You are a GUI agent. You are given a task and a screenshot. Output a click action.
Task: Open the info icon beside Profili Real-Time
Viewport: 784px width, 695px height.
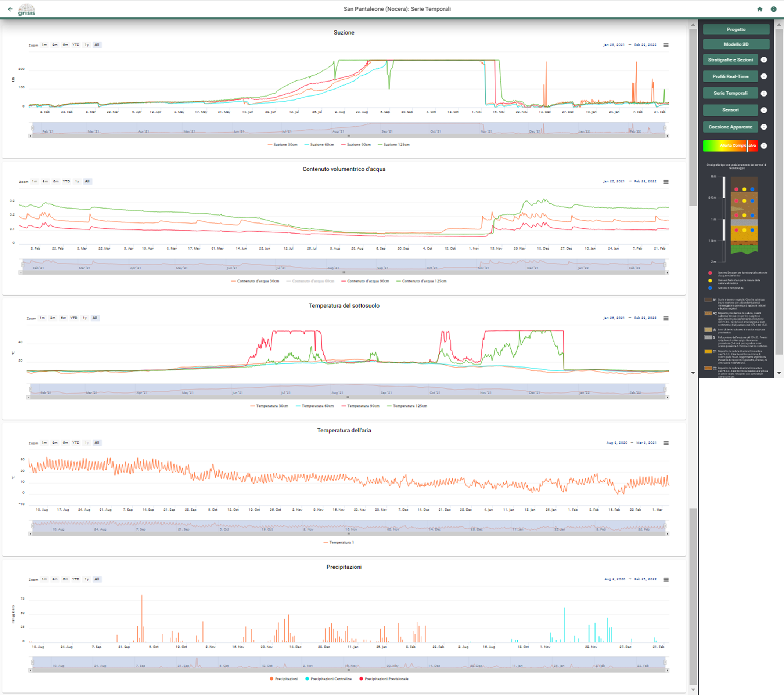click(764, 76)
